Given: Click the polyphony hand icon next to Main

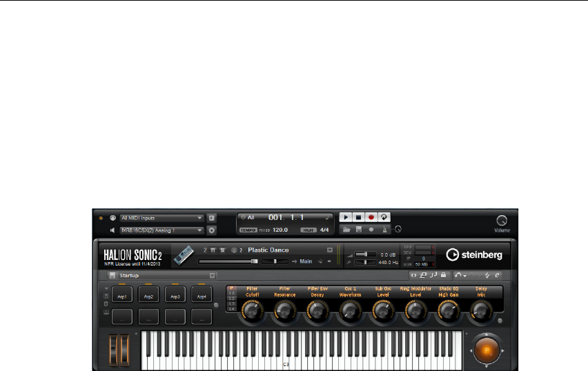Looking at the screenshot, I should pos(320,261).
